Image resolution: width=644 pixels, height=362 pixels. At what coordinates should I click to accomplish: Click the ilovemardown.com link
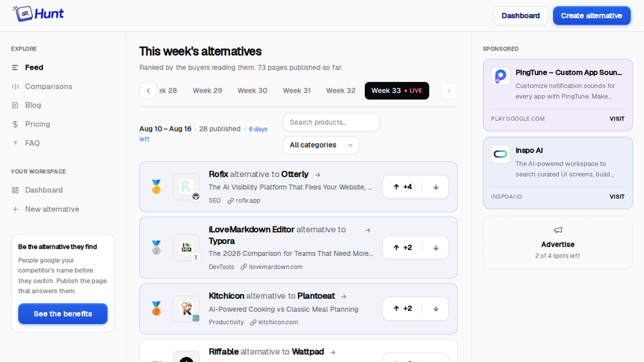272,267
